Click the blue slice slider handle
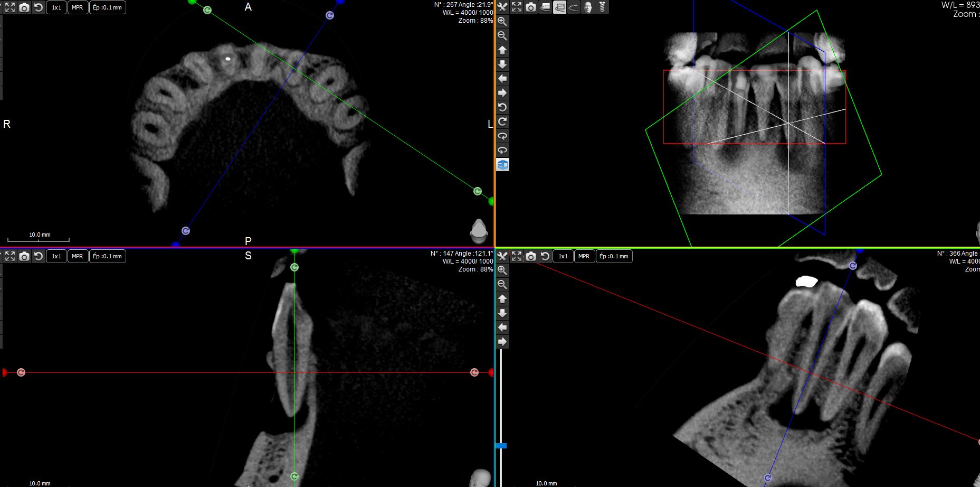Viewport: 980px width, 487px height. tap(501, 446)
